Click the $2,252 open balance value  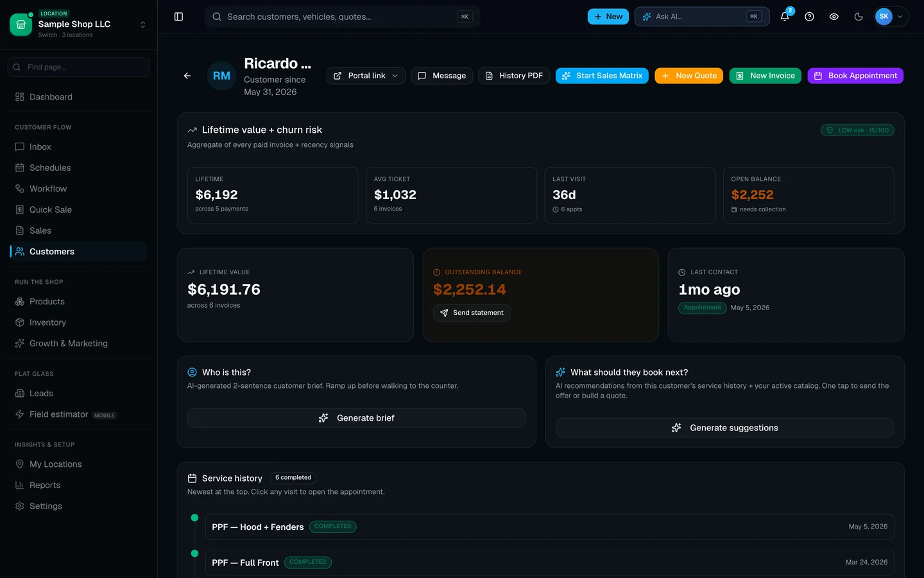[x=752, y=195]
